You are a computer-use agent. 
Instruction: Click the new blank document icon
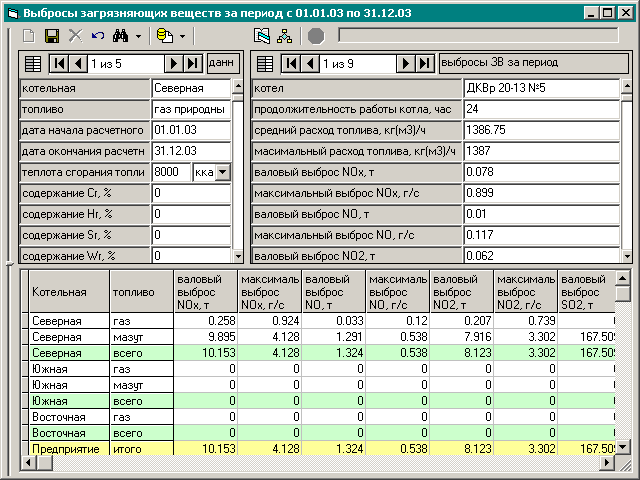(x=29, y=36)
